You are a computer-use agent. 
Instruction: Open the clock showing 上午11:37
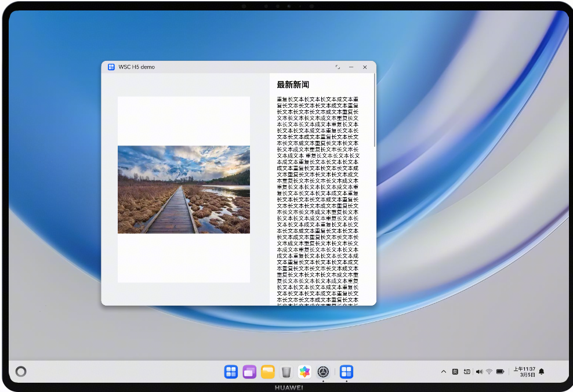pos(524,372)
